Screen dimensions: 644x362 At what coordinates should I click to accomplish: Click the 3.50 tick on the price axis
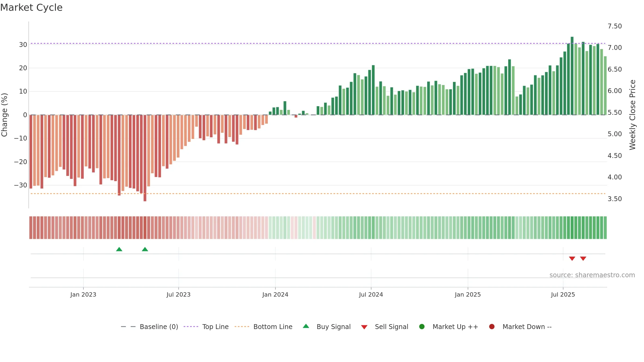(x=615, y=199)
